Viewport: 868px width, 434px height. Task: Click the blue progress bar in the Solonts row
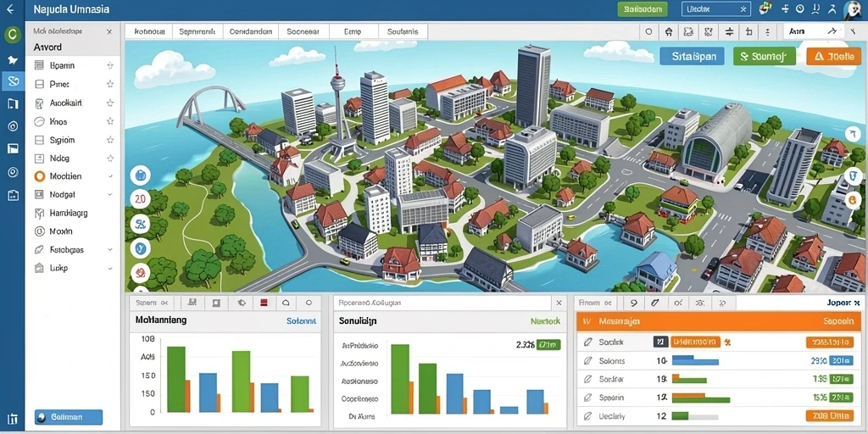pos(695,361)
